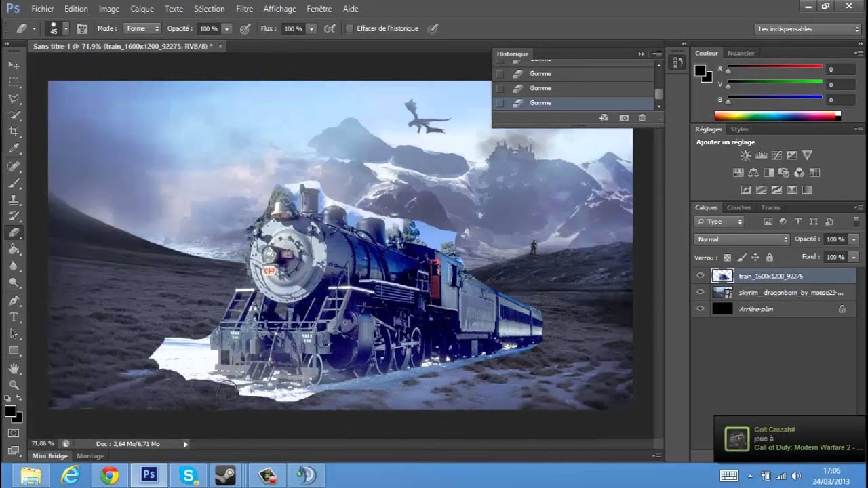Screen dimensions: 868x488
Task: Add a Brightness/Contrast adjustment
Action: 746,155
